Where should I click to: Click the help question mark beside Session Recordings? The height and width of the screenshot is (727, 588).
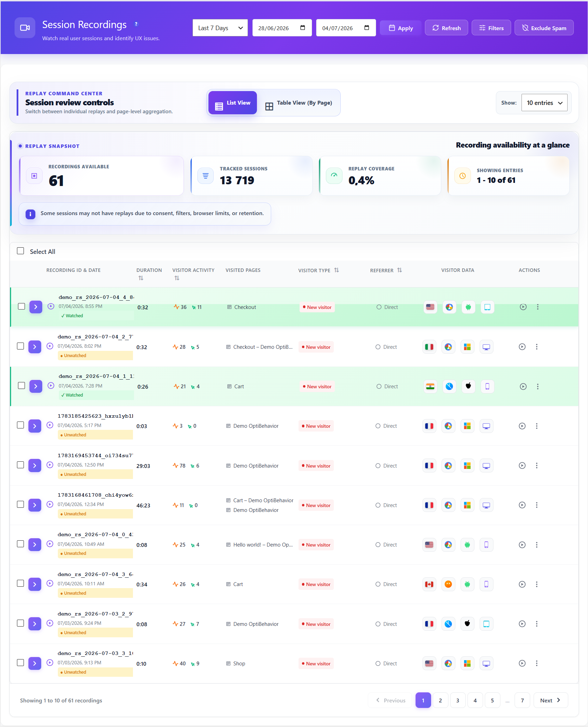click(136, 24)
